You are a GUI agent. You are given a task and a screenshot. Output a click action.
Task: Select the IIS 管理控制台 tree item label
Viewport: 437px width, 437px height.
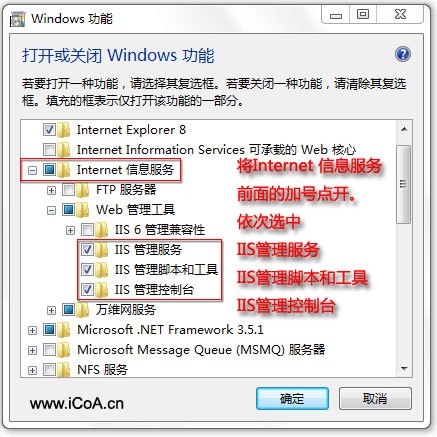click(x=154, y=289)
